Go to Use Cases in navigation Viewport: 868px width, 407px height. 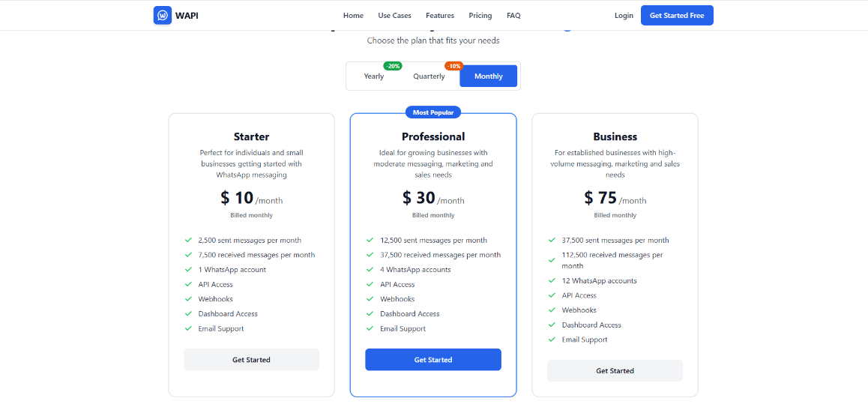(x=395, y=16)
